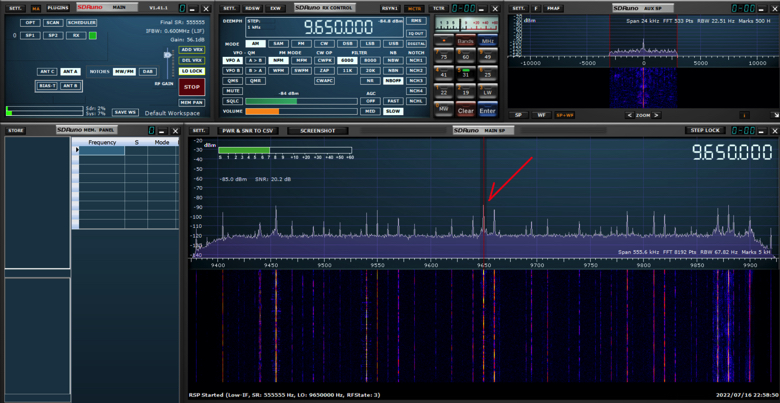The height and width of the screenshot is (403, 780).
Task: Click the main frequency display 9.650.000
Action: 338,27
